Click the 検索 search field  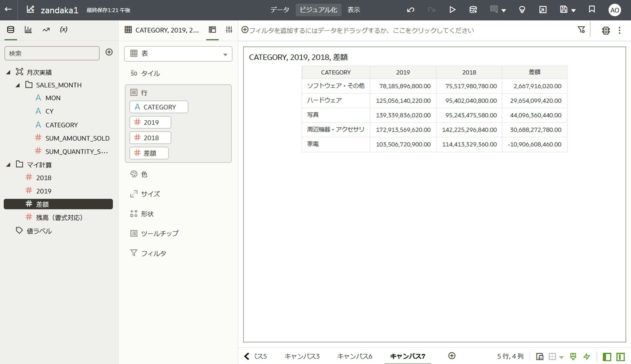pos(52,53)
